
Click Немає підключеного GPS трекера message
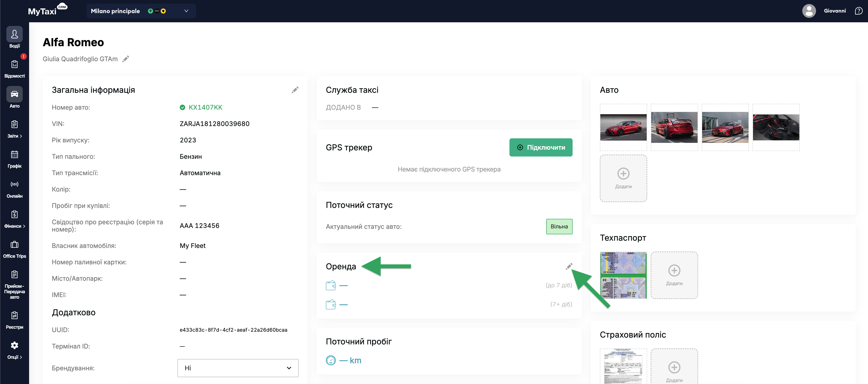tap(449, 169)
